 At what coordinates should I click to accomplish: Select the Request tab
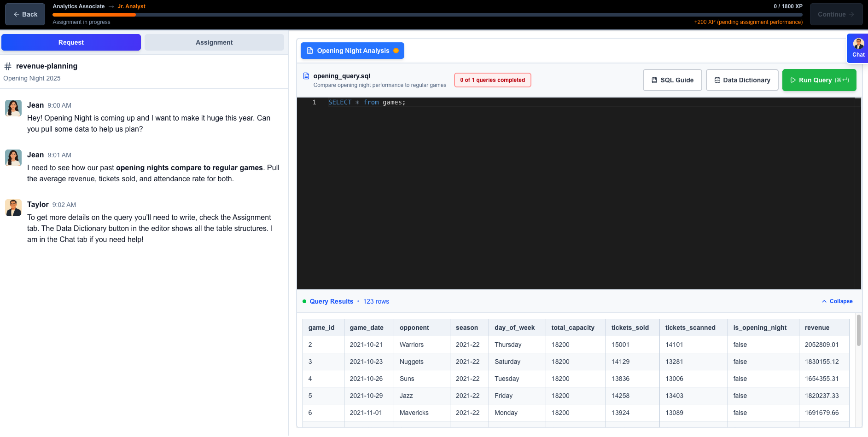pyautogui.click(x=71, y=42)
